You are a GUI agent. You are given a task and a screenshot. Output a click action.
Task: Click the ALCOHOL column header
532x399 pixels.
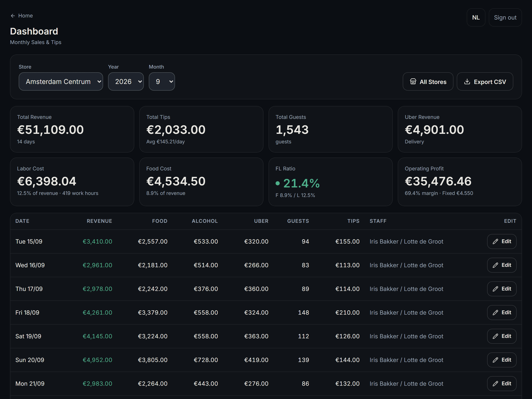point(205,221)
